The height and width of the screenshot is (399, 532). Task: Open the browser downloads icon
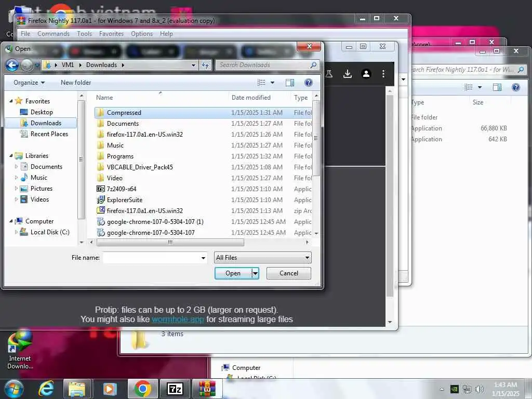pos(348,74)
